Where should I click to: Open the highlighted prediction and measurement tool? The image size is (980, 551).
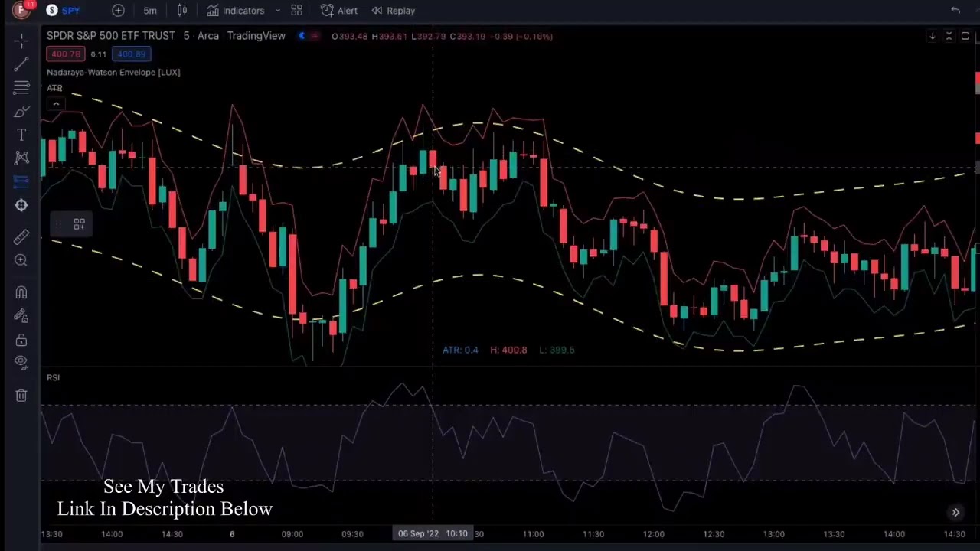pos(21,181)
